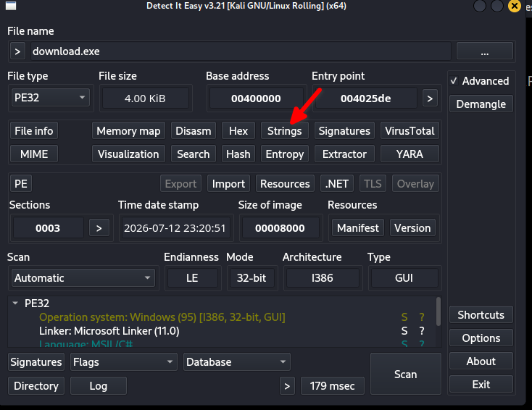Click the Architecture I386 field
The height and width of the screenshot is (410, 532).
click(x=322, y=278)
